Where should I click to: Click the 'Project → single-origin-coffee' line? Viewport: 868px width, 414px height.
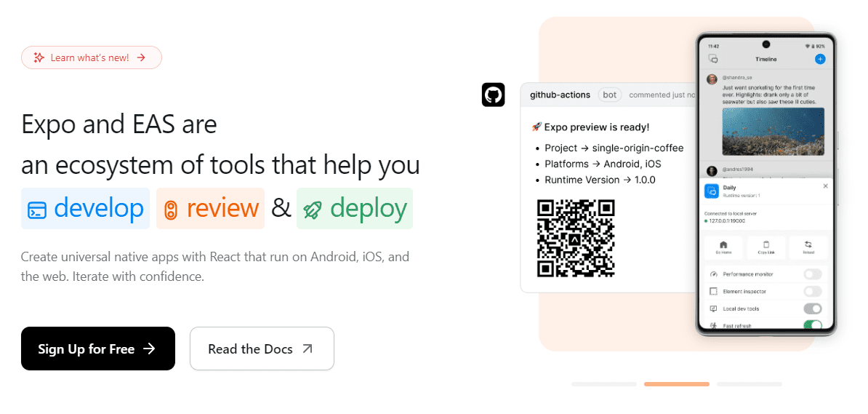pos(614,148)
